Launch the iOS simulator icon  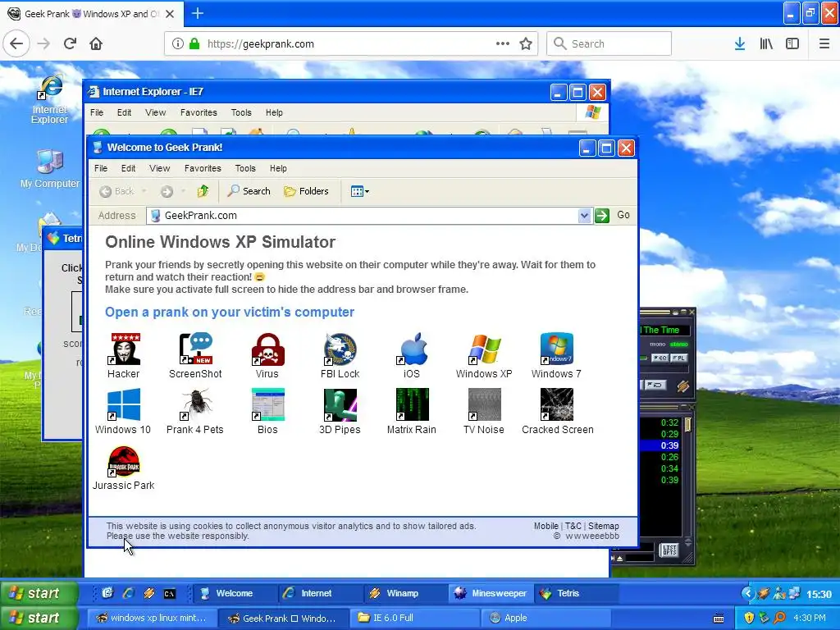pos(412,356)
